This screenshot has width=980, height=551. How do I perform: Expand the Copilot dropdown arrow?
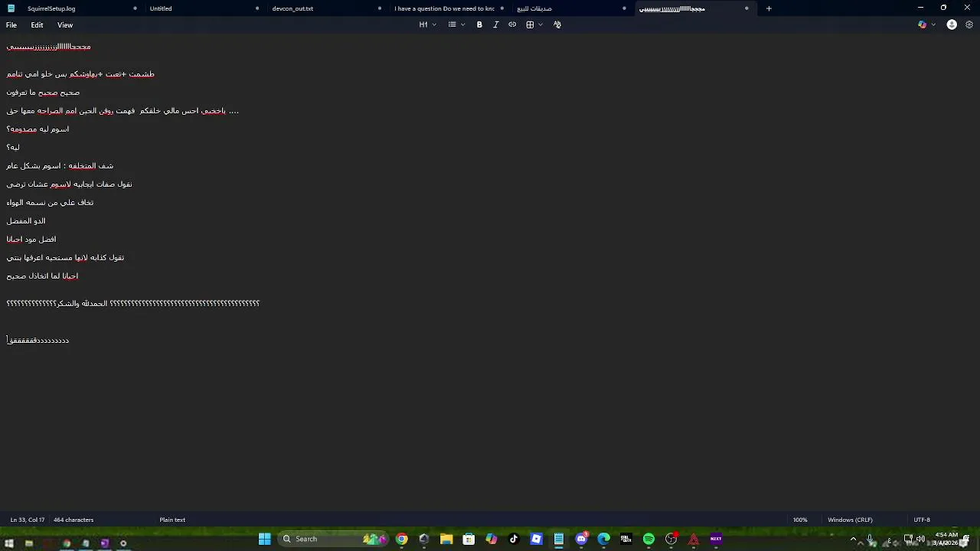point(933,24)
